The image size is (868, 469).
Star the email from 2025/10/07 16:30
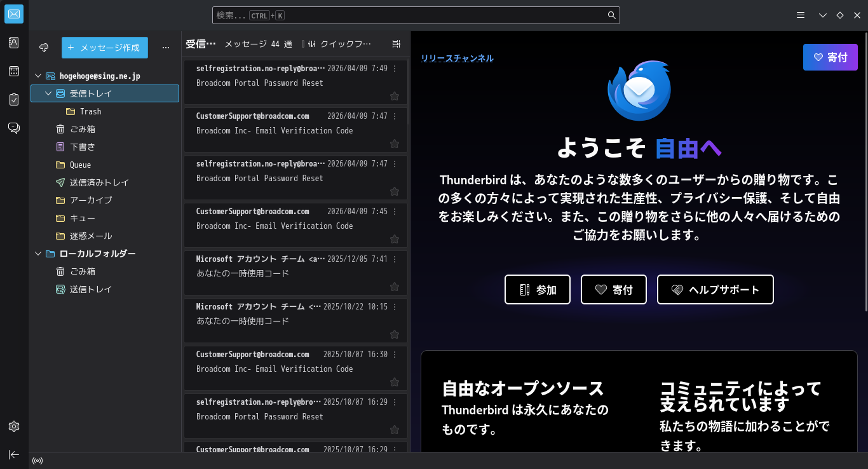tap(395, 382)
